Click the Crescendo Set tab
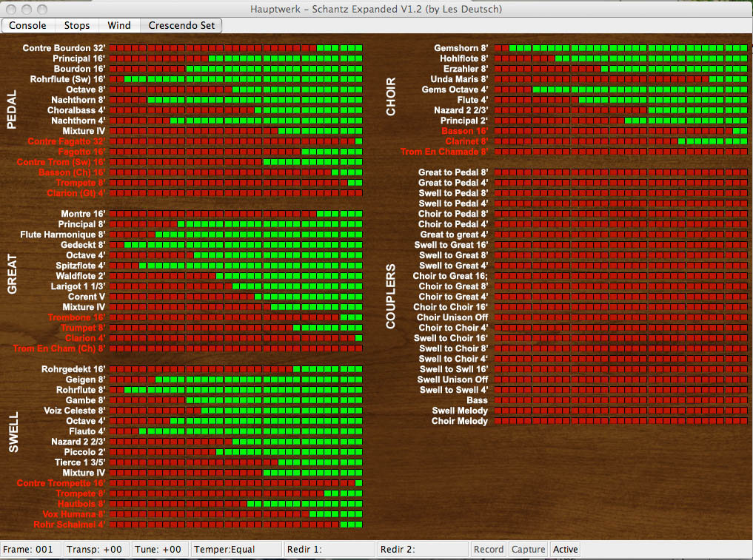Viewport: 753px width, 560px height. coord(181,25)
